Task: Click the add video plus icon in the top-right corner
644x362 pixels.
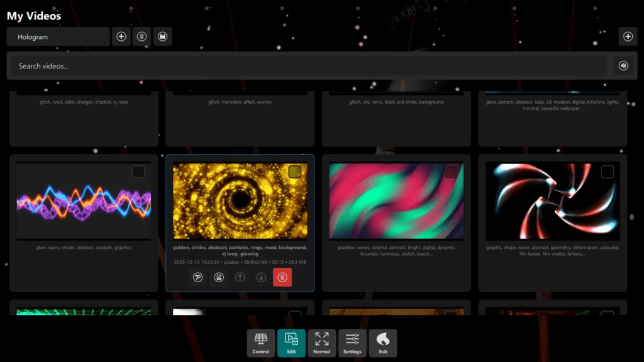Action: (628, 37)
